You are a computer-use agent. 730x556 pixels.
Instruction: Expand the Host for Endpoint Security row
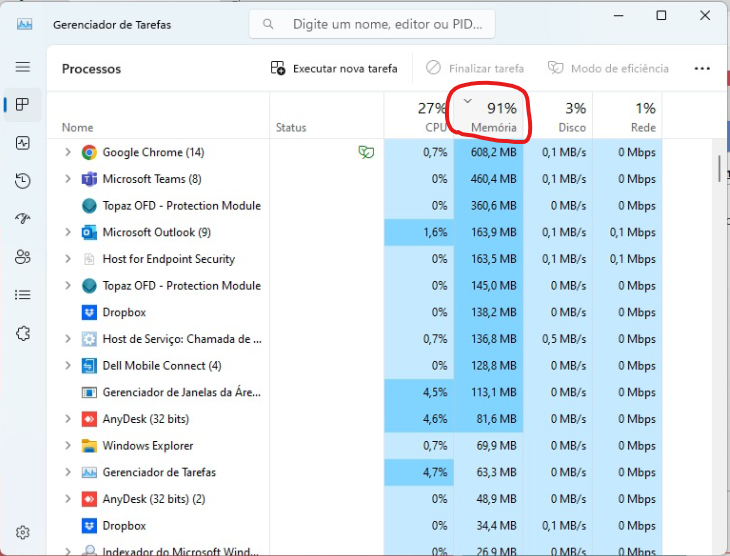[68, 259]
